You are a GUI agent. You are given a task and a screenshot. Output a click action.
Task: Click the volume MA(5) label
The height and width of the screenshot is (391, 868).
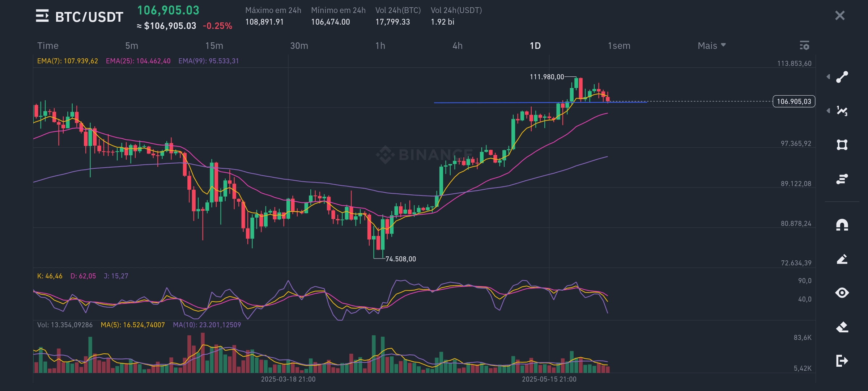133,325
